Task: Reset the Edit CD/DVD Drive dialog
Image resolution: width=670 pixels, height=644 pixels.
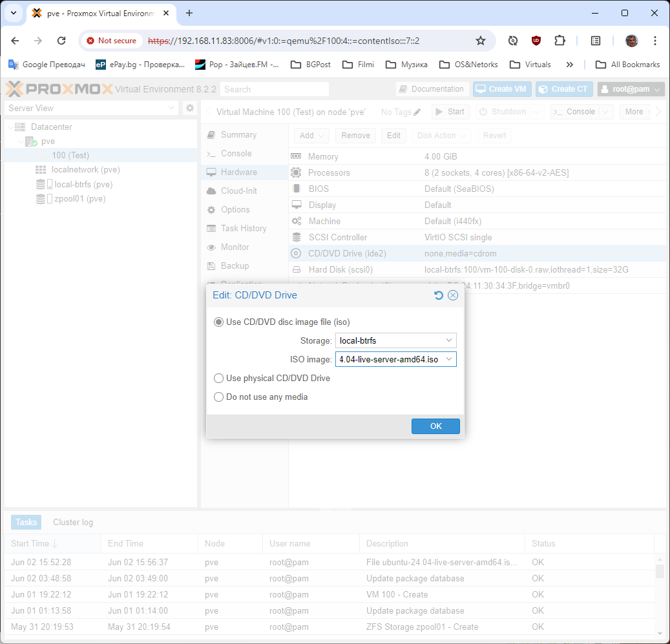Action: tap(439, 295)
